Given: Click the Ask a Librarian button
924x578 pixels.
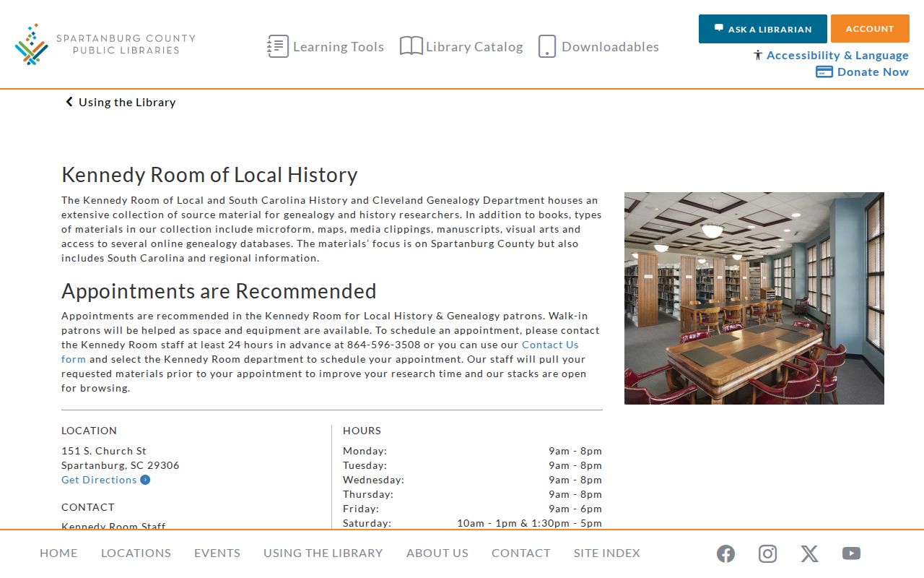Looking at the screenshot, I should 763,29.
